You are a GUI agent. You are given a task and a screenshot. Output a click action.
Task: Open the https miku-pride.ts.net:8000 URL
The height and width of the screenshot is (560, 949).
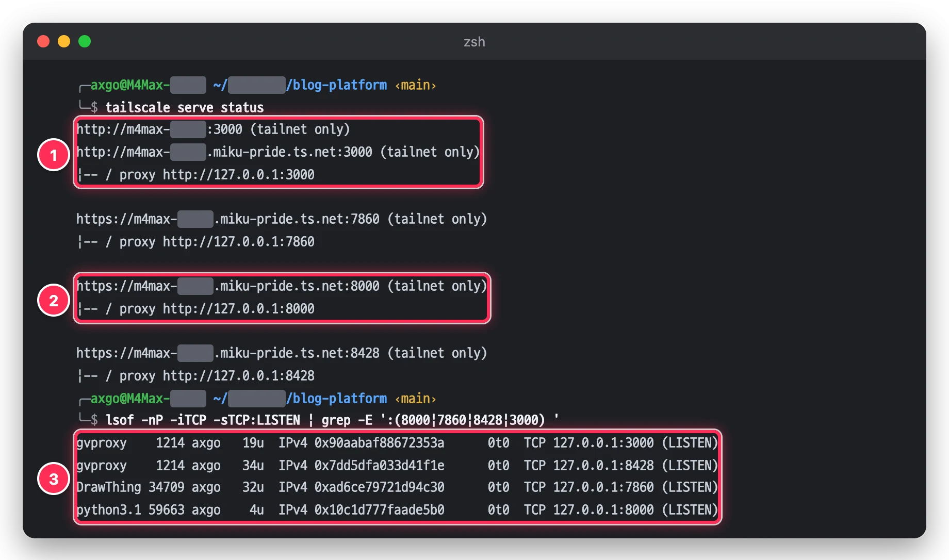point(282,286)
